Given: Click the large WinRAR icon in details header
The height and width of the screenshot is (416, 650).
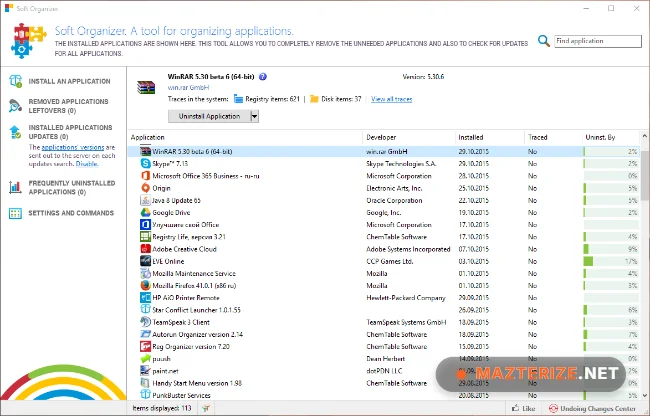Looking at the screenshot, I should [146, 87].
